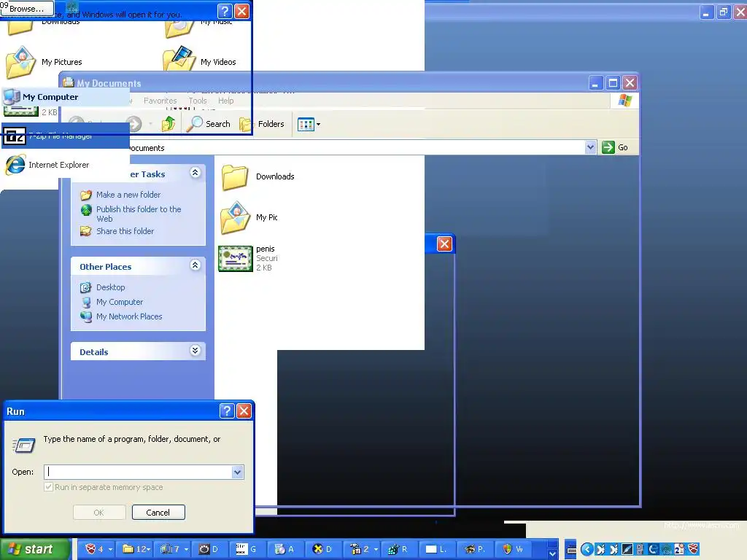Image resolution: width=747 pixels, height=560 pixels.
Task: Select the 2 KB security certificate file
Action: click(236, 259)
